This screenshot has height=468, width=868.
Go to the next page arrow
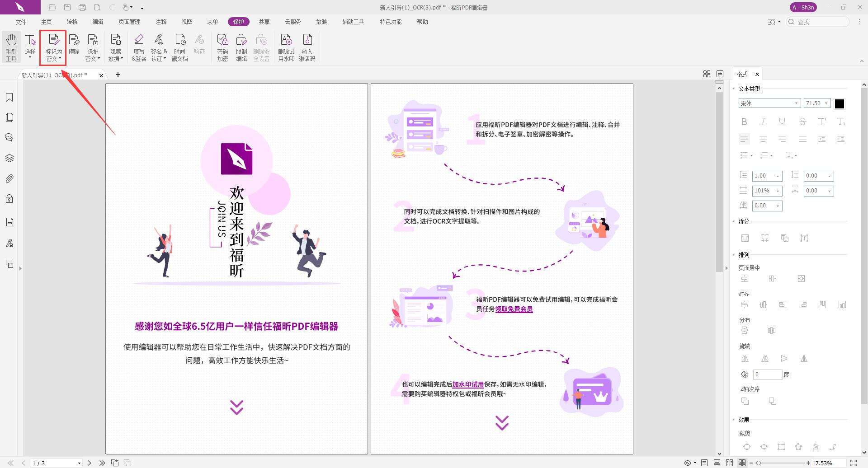90,463
